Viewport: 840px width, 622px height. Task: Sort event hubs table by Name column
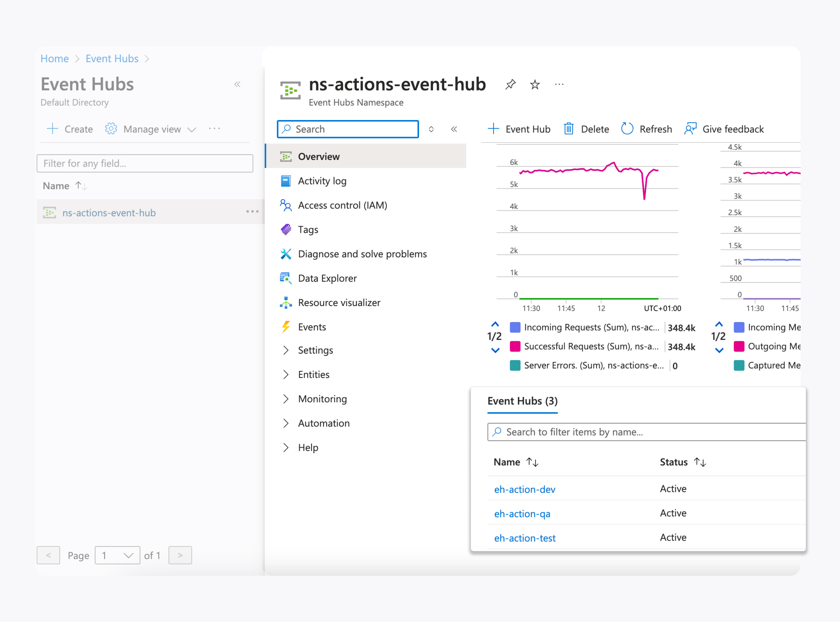coord(516,462)
